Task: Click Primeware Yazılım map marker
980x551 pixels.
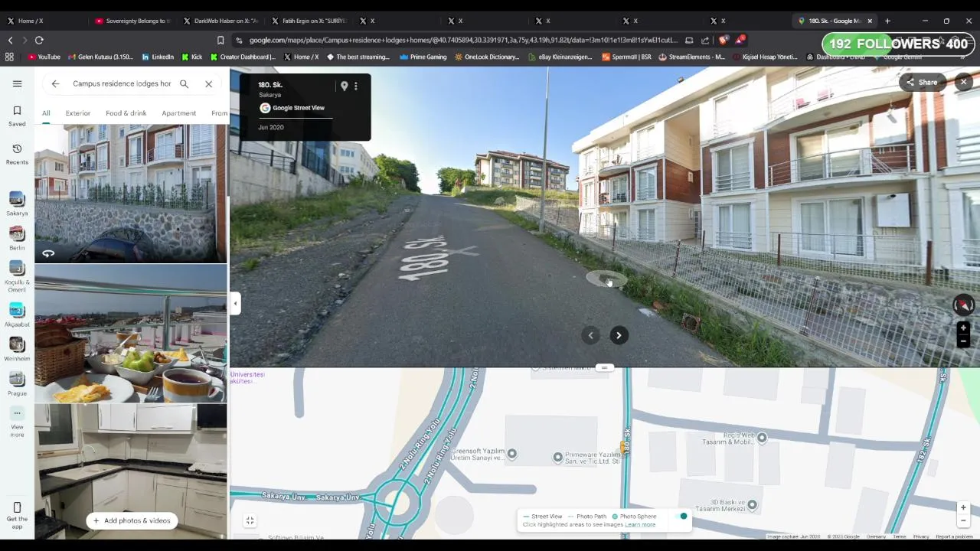Action: 557,457
